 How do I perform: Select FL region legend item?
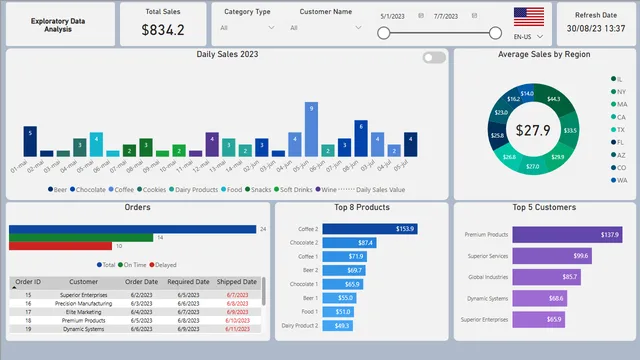(x=618, y=142)
